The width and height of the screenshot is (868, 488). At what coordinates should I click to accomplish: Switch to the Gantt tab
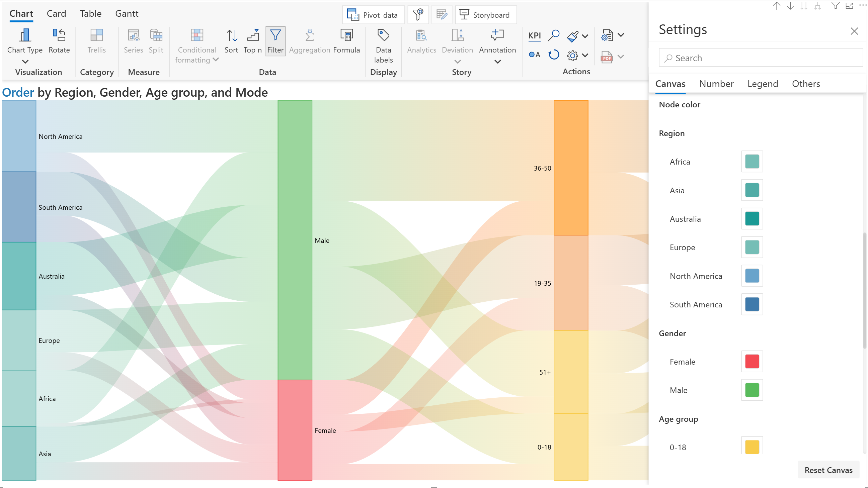pos(126,13)
